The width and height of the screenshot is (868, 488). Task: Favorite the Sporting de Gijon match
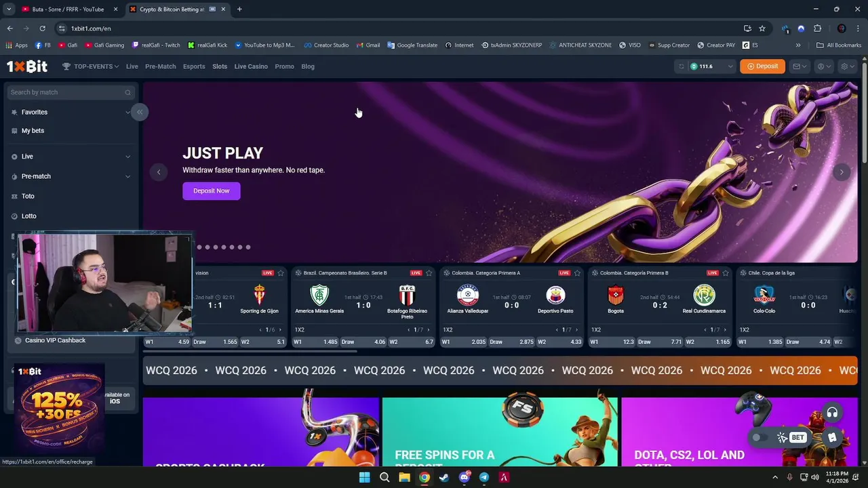[x=281, y=273]
